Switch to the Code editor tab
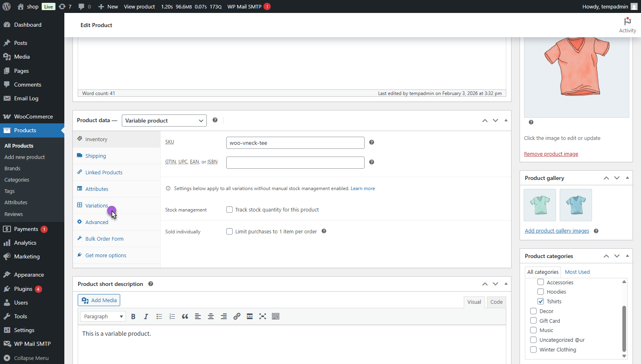This screenshot has width=641, height=364. [x=496, y=302]
